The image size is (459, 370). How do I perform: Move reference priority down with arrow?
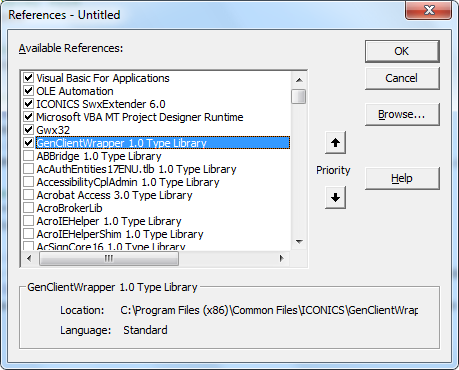tap(335, 197)
